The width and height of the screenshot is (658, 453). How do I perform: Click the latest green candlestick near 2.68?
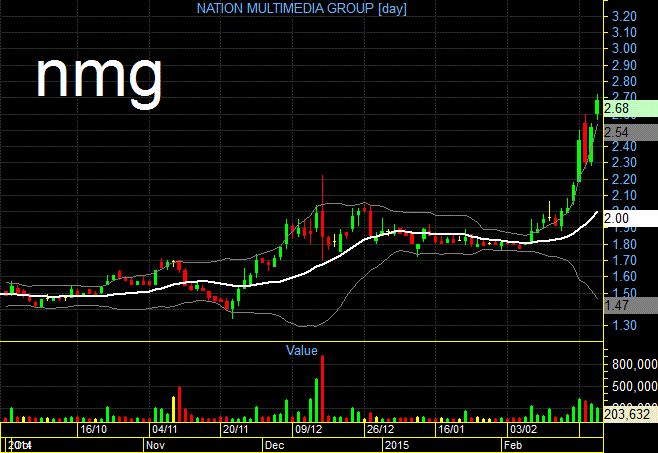597,107
